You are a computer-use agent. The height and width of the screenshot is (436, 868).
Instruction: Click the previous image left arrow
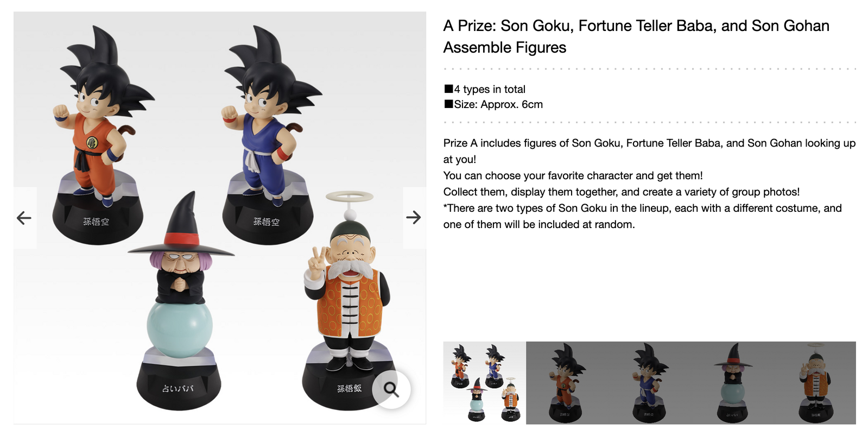[x=24, y=218]
